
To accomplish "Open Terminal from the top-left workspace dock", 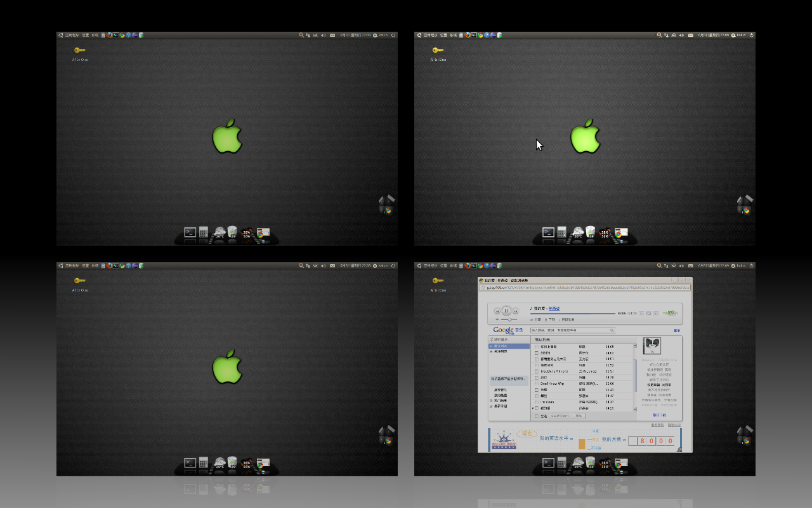I will (x=190, y=232).
